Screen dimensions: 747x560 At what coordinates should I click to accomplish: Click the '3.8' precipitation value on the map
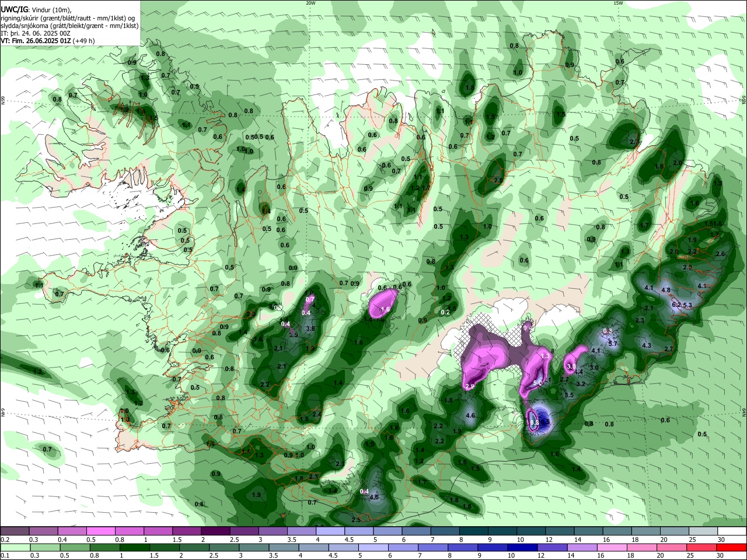(310, 329)
